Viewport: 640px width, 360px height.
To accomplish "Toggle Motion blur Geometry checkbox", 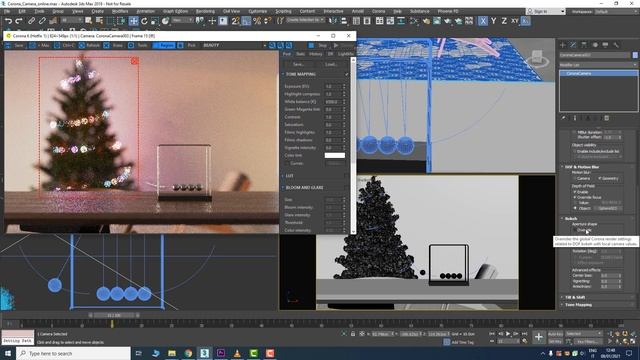I will click(x=600, y=178).
